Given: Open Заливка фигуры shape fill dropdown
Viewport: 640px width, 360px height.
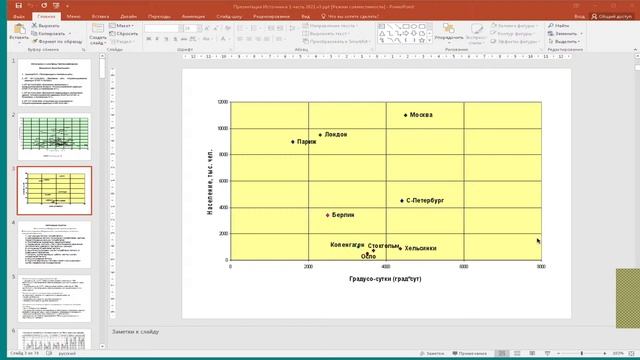Looking at the screenshot, I should point(516,26).
